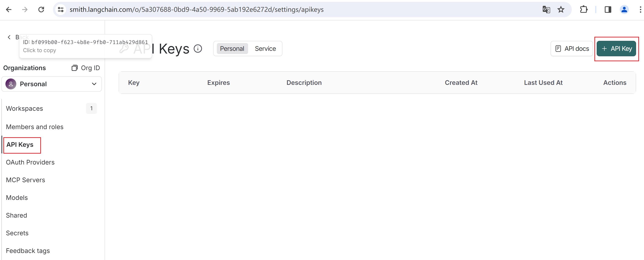Open the Google Translate icon in address bar
The image size is (644, 260).
click(x=546, y=10)
